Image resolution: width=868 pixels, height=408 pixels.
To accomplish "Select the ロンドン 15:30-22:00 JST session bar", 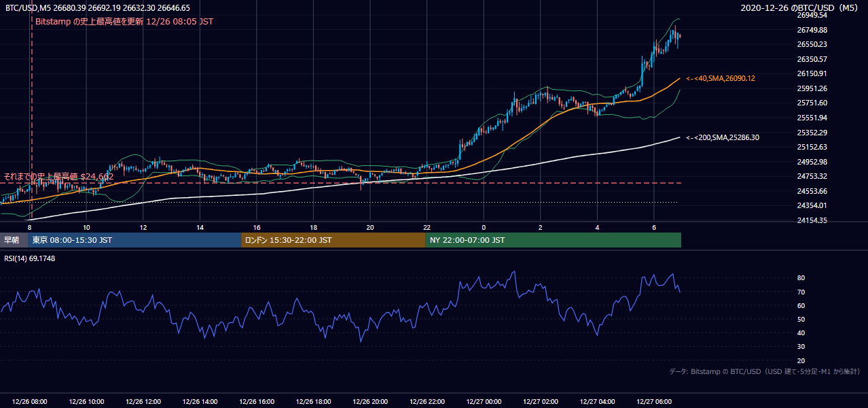I will click(333, 240).
